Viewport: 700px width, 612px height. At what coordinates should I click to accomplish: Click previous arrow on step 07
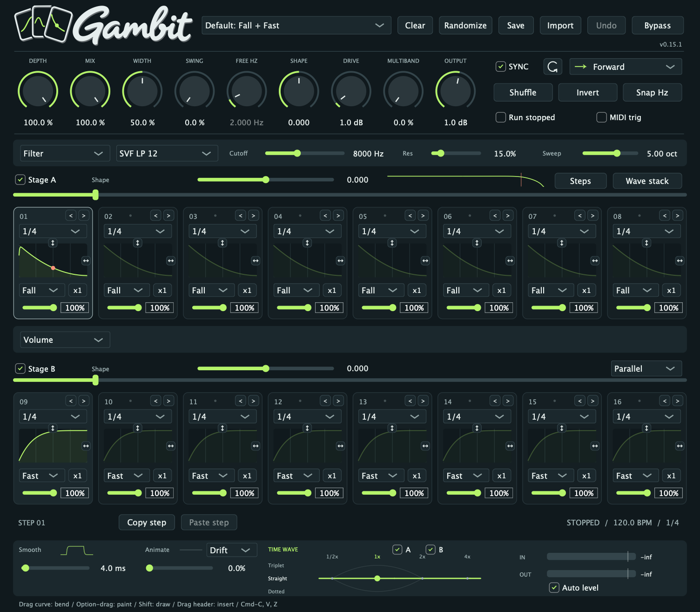click(x=580, y=215)
